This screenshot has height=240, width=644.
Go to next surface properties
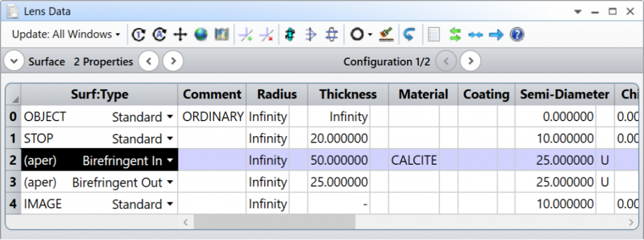pos(172,61)
